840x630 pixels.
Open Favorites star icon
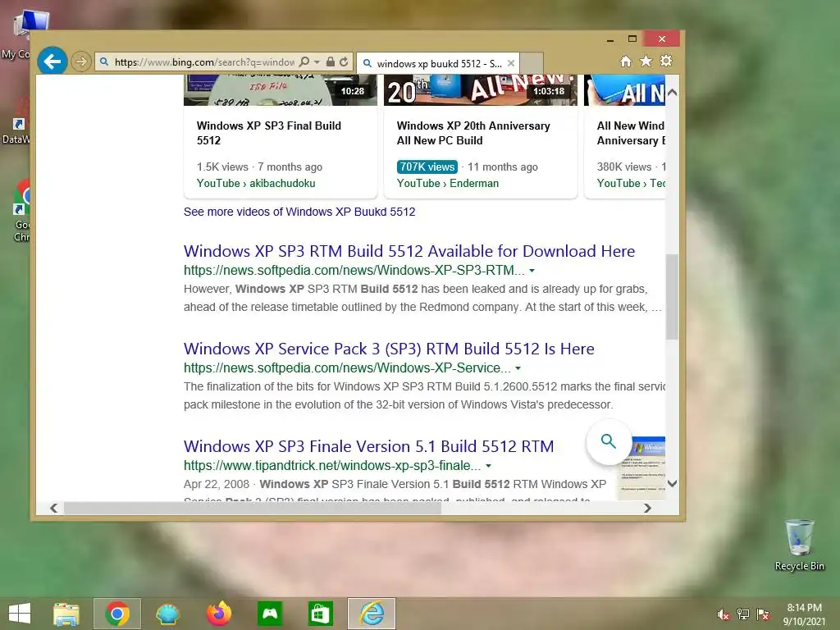[646, 61]
